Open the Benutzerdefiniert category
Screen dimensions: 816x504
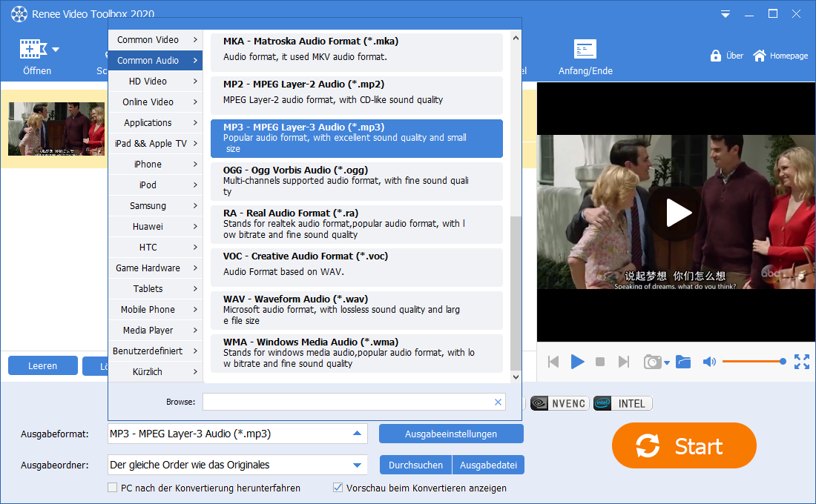click(155, 351)
